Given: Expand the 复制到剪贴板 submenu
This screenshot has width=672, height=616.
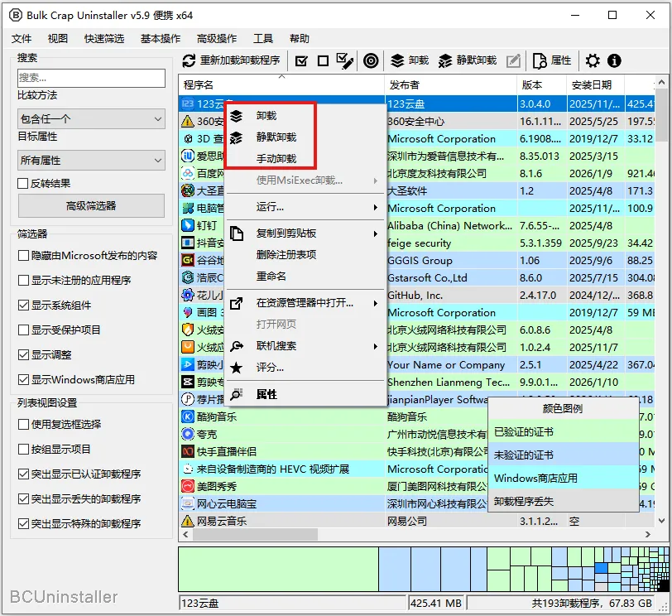Looking at the screenshot, I should coord(305,233).
